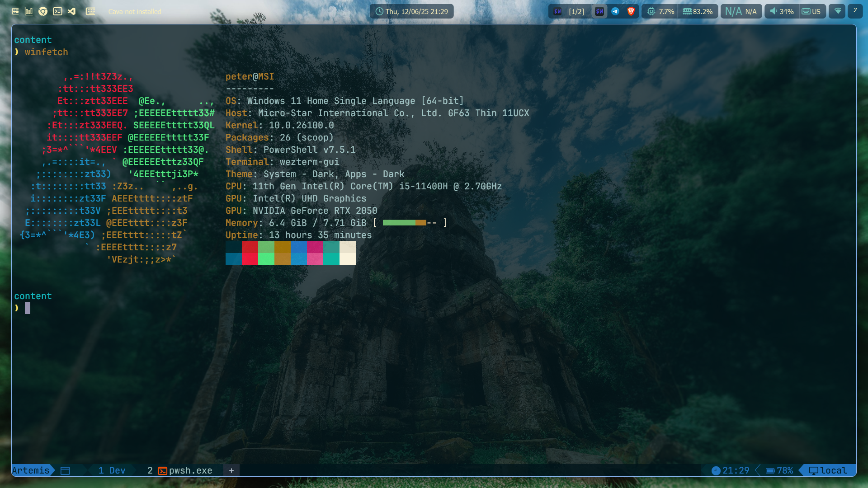
Task: Click the CPU chip icon
Action: pyautogui.click(x=651, y=11)
